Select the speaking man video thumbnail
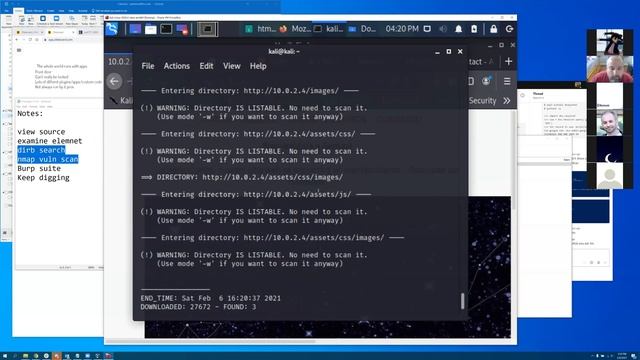The width and height of the screenshot is (640, 360). tap(610, 69)
